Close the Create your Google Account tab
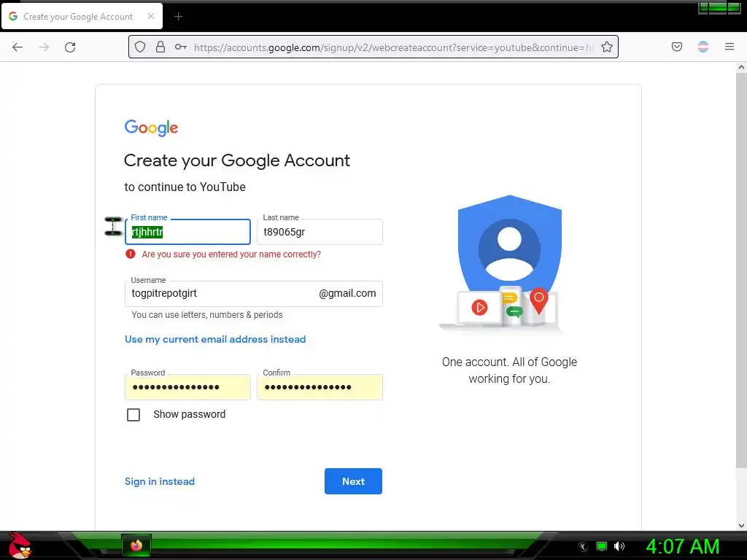747x560 pixels. (x=151, y=16)
